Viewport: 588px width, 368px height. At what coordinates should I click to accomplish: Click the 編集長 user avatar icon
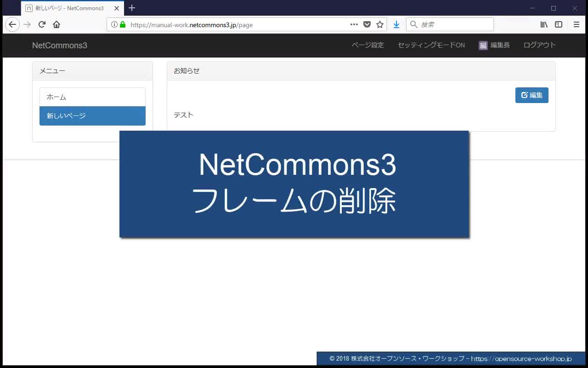click(x=483, y=45)
